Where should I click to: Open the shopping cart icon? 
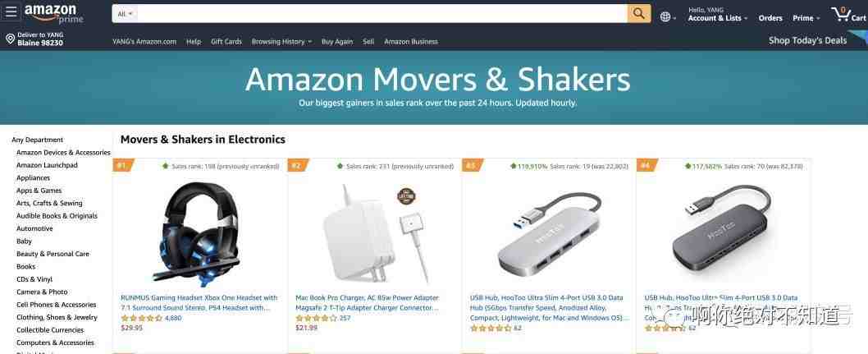point(848,15)
